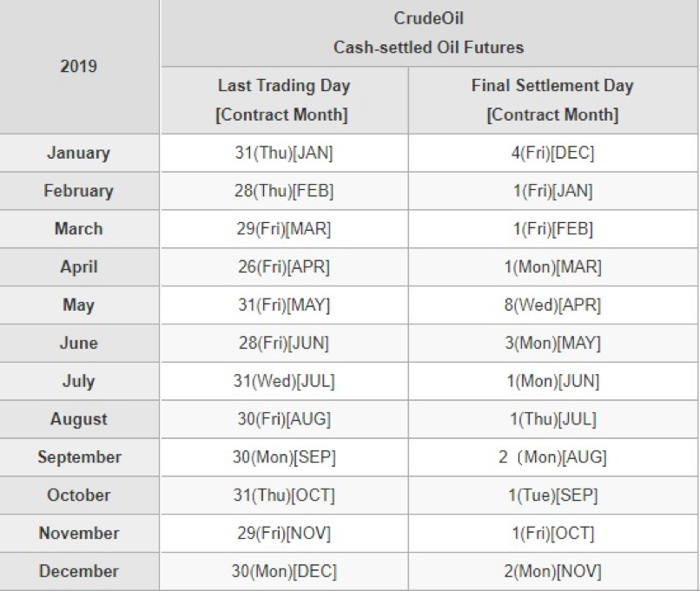This screenshot has height=591, width=700.
Task: Select the July row label
Action: pyautogui.click(x=79, y=381)
